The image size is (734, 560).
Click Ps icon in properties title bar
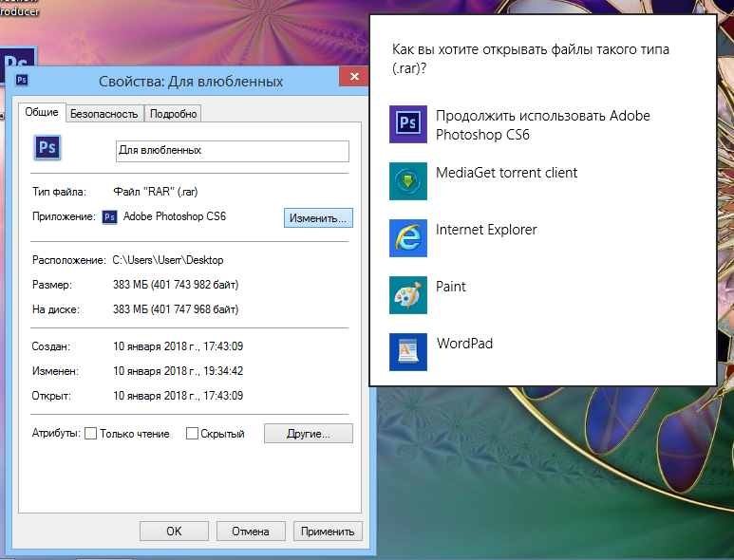[22, 80]
